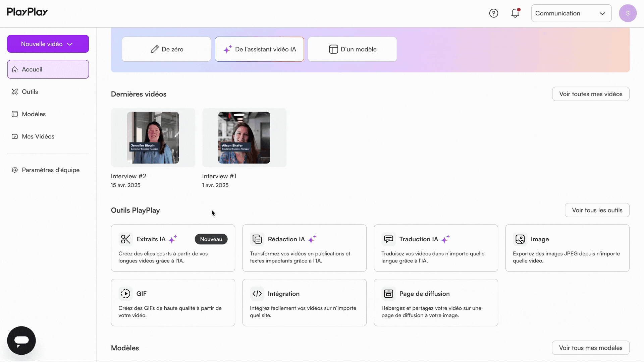Open the Nouvelle vidéo dropdown button
Image resolution: width=644 pixels, height=362 pixels.
tap(48, 44)
